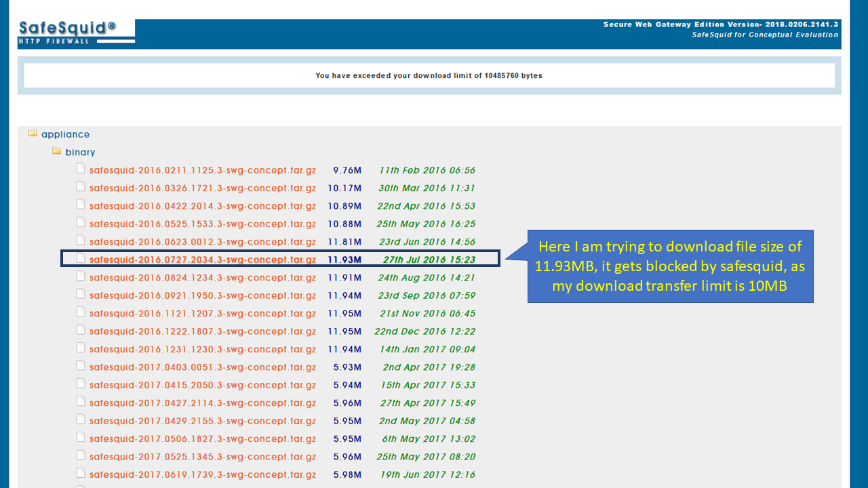Click file icon for safesquid-2016.1231.1230.3
Viewport: 868px width, 488px height.
(x=81, y=348)
